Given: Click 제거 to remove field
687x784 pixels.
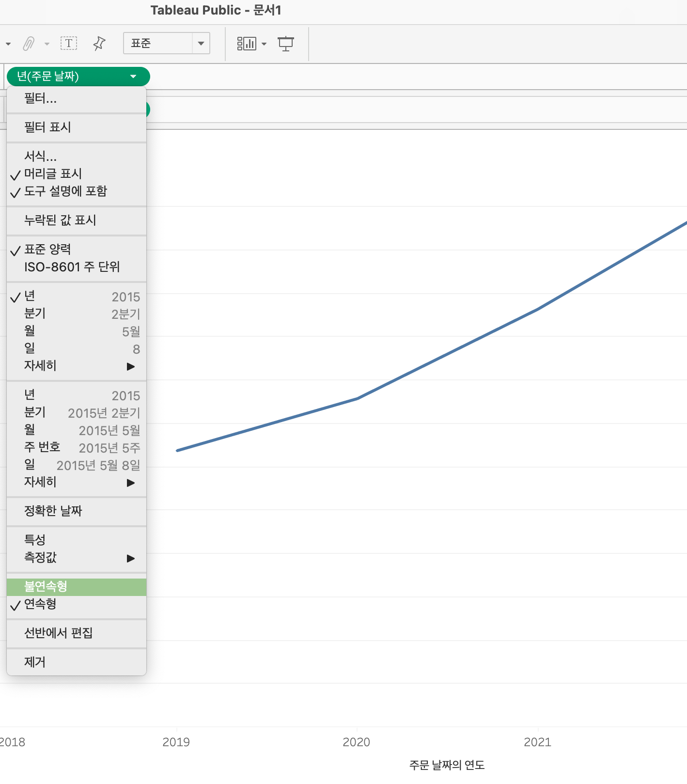Looking at the screenshot, I should tap(77, 662).
